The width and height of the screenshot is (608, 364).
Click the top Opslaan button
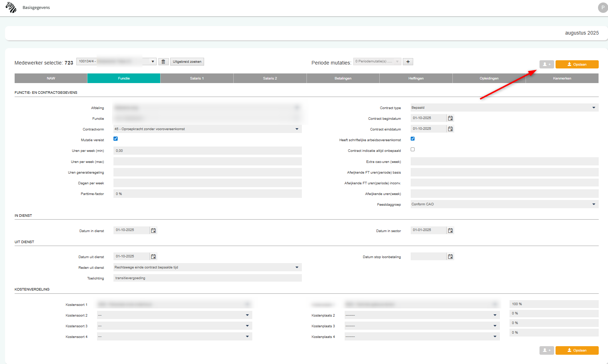click(577, 65)
